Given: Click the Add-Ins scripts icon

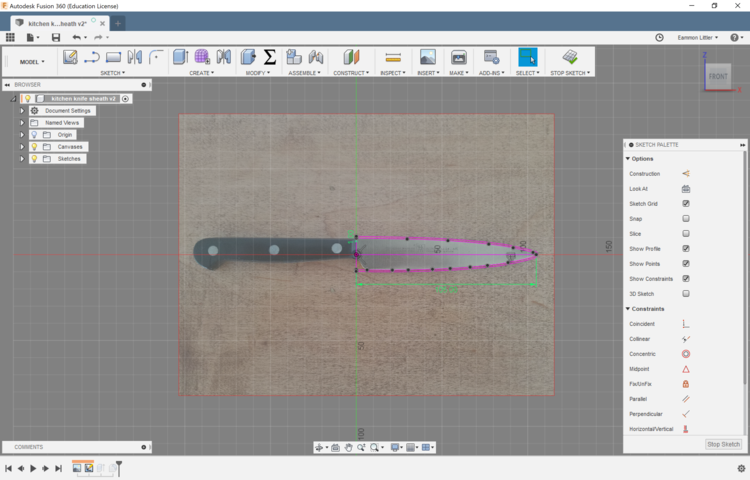Looking at the screenshot, I should tap(491, 57).
